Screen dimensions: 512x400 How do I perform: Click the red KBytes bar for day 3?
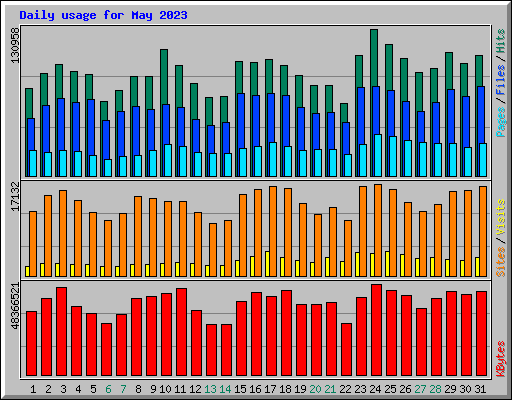61,331
